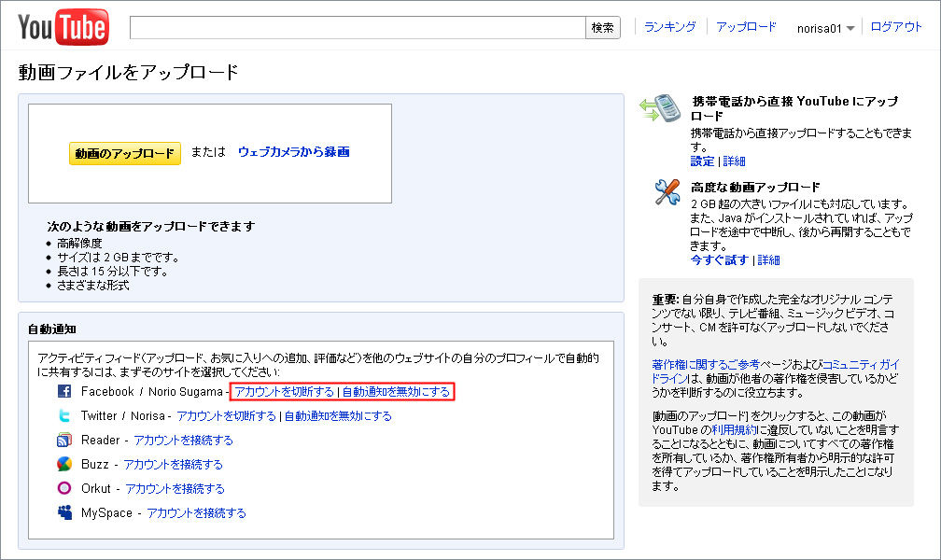This screenshot has height=560, width=941.
Task: Click the Twitter bird icon
Action: [x=64, y=415]
